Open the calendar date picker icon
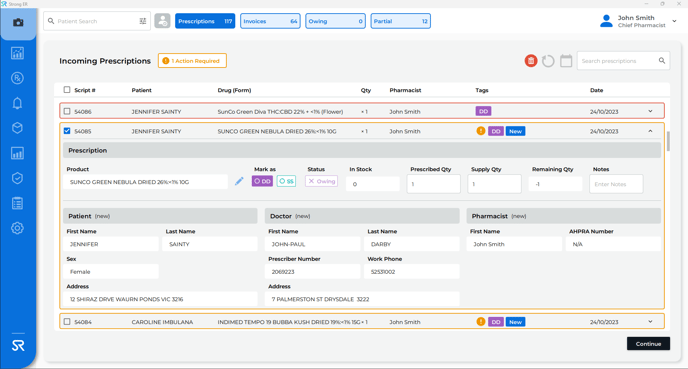Screen dimensions: 688x369 pyautogui.click(x=566, y=61)
